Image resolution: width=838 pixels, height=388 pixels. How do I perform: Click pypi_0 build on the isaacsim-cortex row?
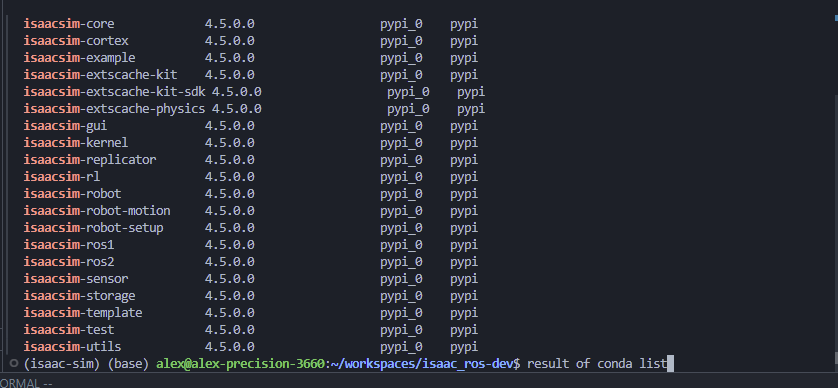[401, 41]
